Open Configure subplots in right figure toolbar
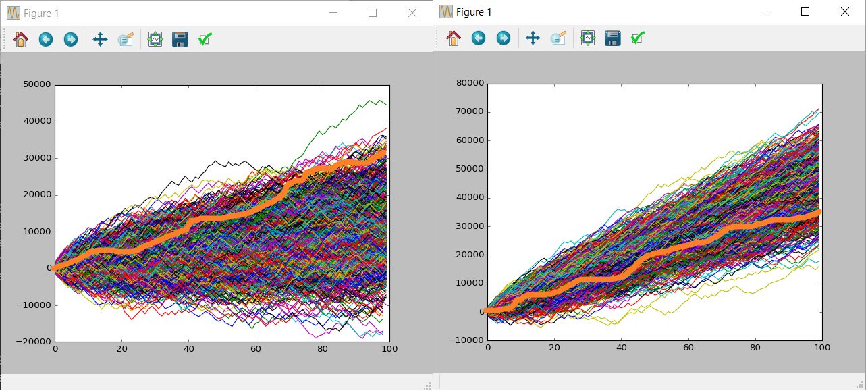This screenshot has width=868, height=391. (588, 38)
